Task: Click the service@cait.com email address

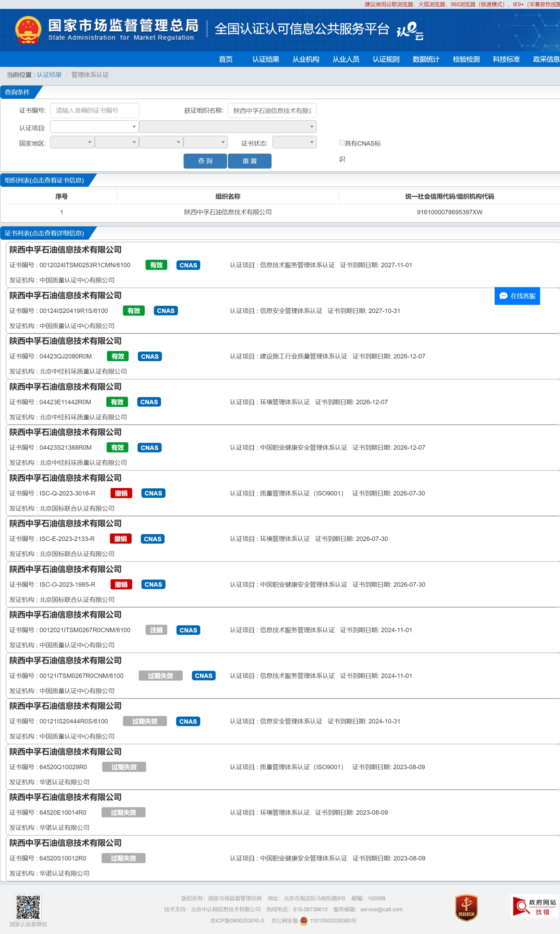Action: coord(381,910)
